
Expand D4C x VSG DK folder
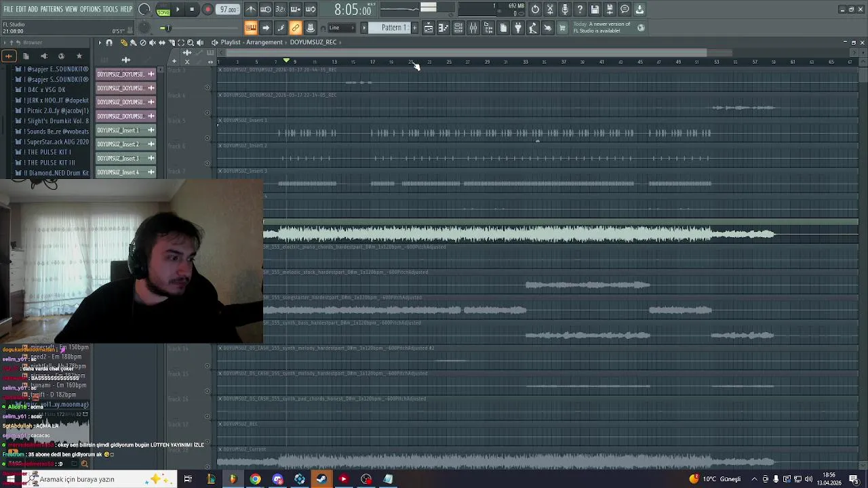pos(45,89)
